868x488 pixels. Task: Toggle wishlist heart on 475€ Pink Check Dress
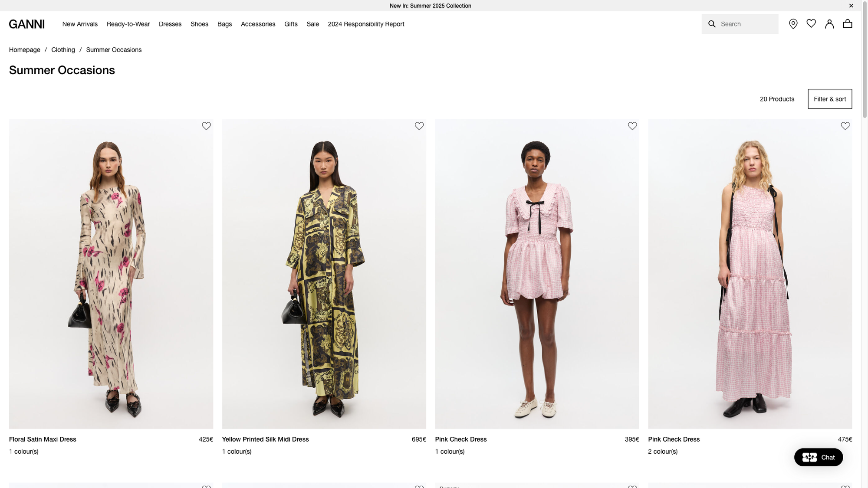845,126
